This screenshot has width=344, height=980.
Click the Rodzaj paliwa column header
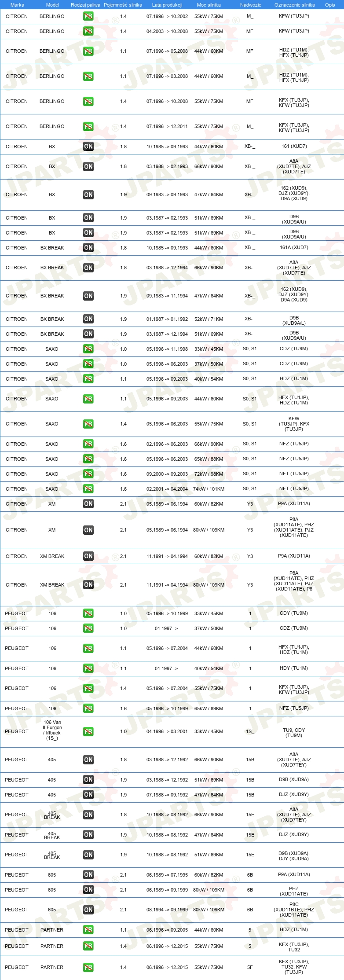click(85, 5)
